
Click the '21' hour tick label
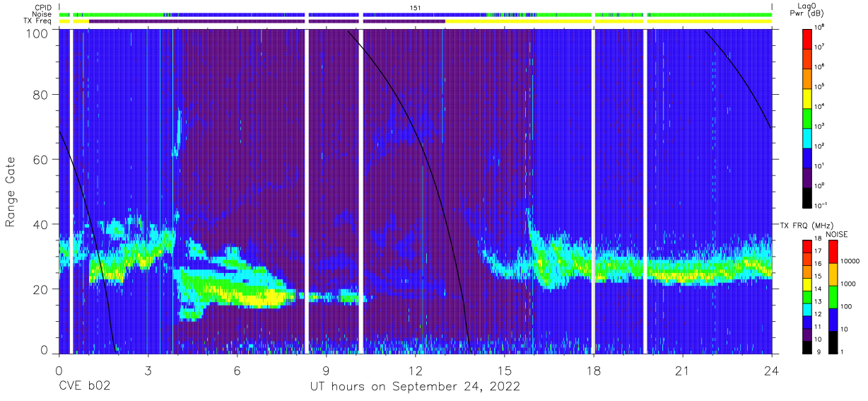pos(683,370)
